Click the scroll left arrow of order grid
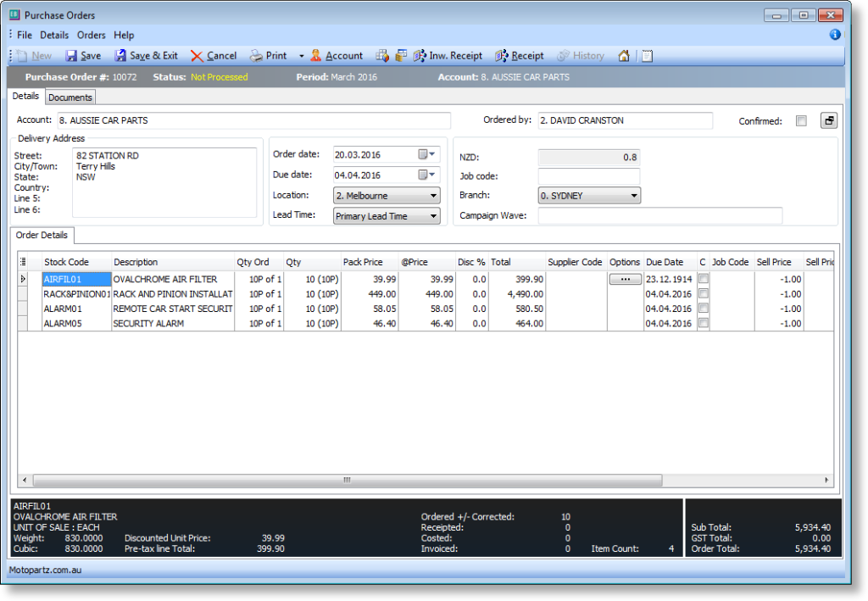Viewport: 868px width, 601px height. click(25, 480)
